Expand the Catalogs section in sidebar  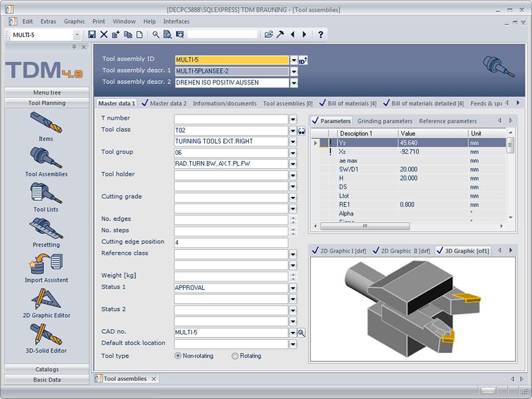click(47, 369)
